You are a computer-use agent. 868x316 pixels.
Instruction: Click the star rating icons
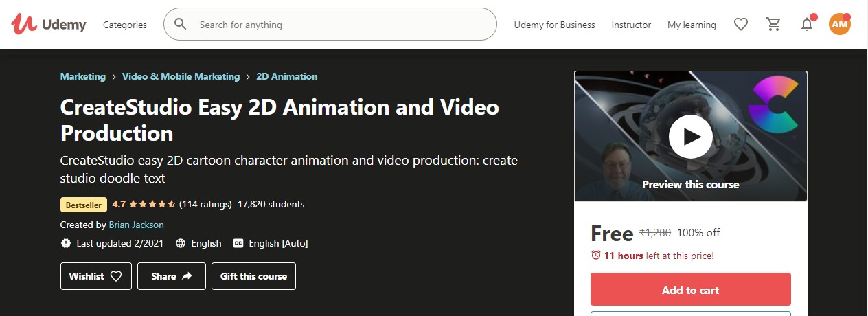click(152, 204)
